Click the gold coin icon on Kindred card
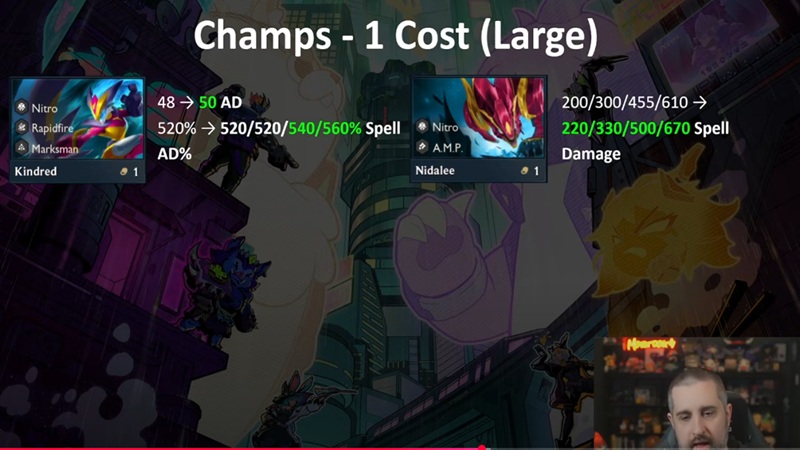This screenshot has width=800, height=450. (x=123, y=172)
